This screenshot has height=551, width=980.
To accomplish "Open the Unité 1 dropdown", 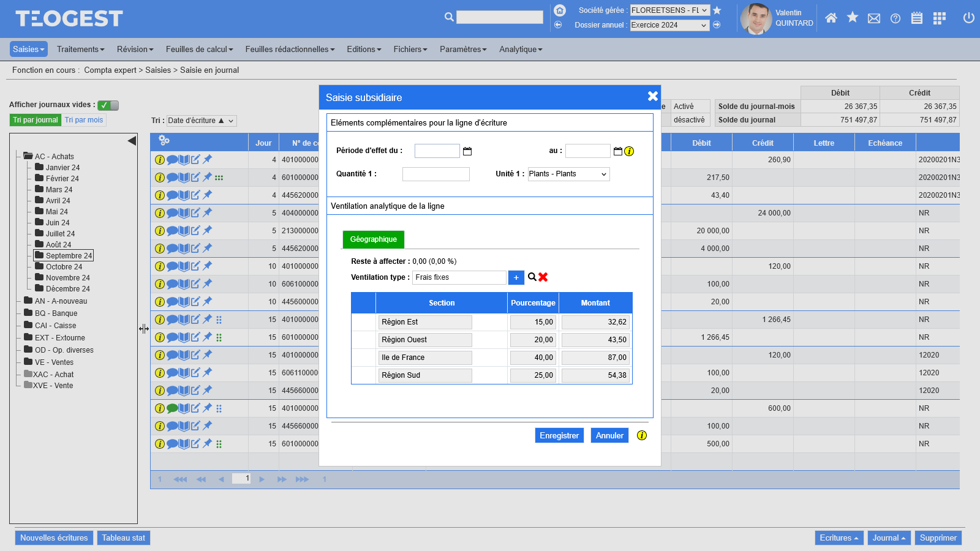I will (x=568, y=174).
